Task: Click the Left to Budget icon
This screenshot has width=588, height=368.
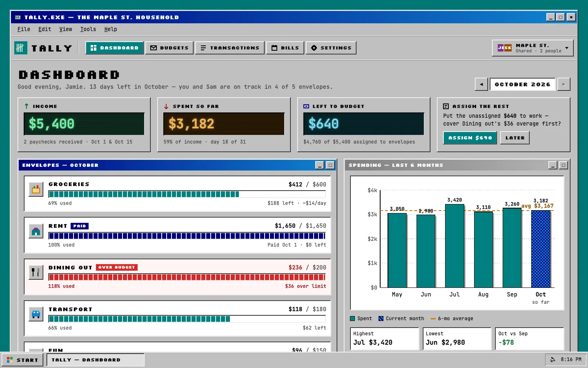Action: point(306,106)
